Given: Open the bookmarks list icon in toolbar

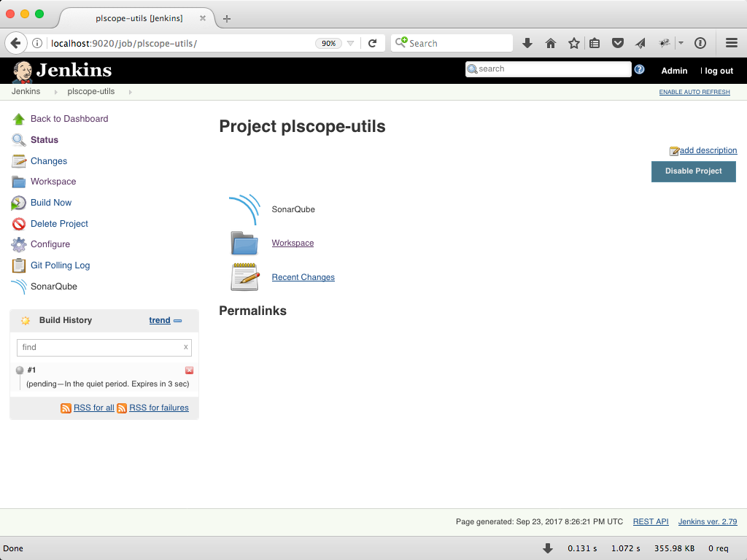Looking at the screenshot, I should 595,43.
